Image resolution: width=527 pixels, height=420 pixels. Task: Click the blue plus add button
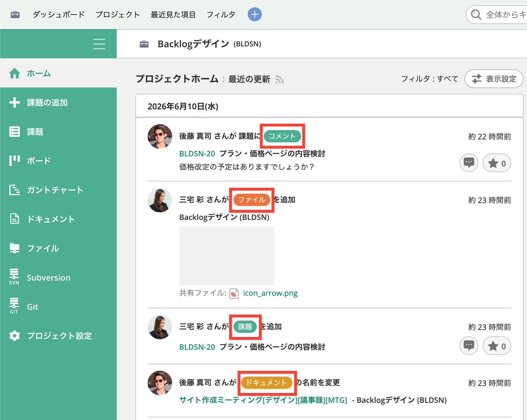pyautogui.click(x=255, y=14)
